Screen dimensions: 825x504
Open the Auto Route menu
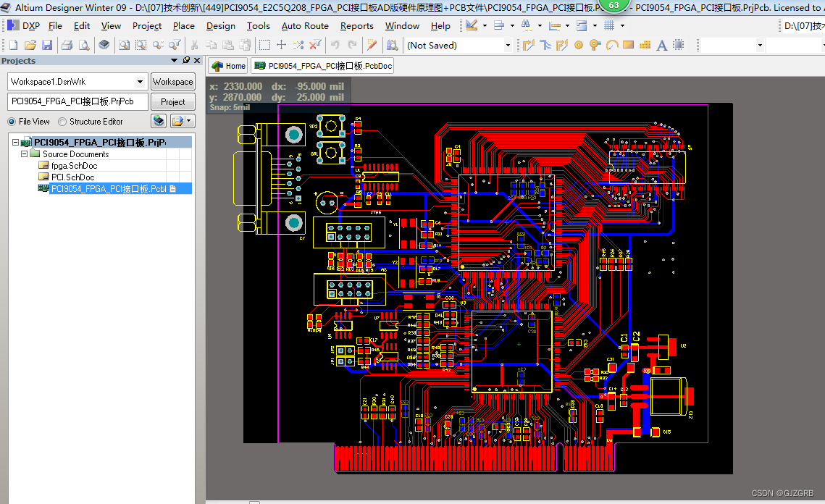point(305,25)
